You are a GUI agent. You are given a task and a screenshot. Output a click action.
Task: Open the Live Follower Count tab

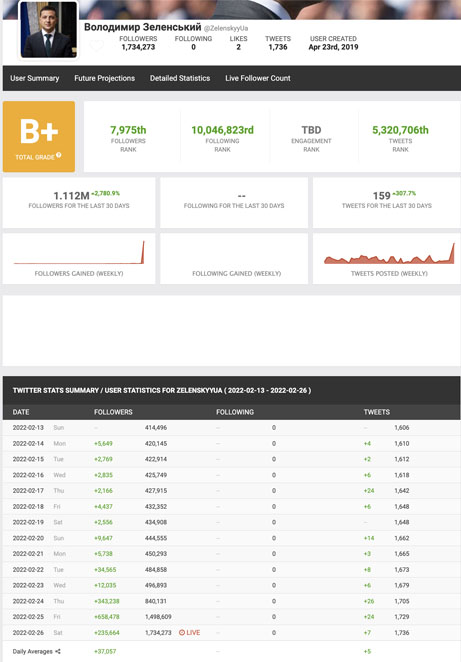(x=258, y=78)
